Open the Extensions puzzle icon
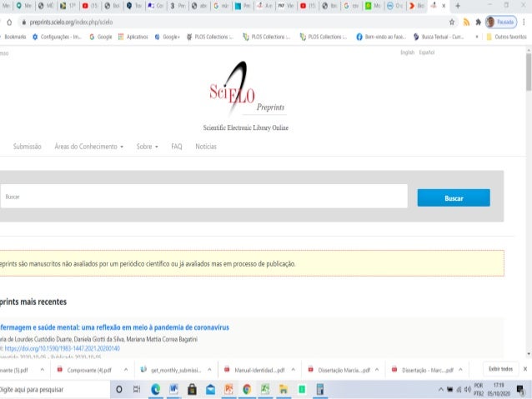 [x=478, y=22]
